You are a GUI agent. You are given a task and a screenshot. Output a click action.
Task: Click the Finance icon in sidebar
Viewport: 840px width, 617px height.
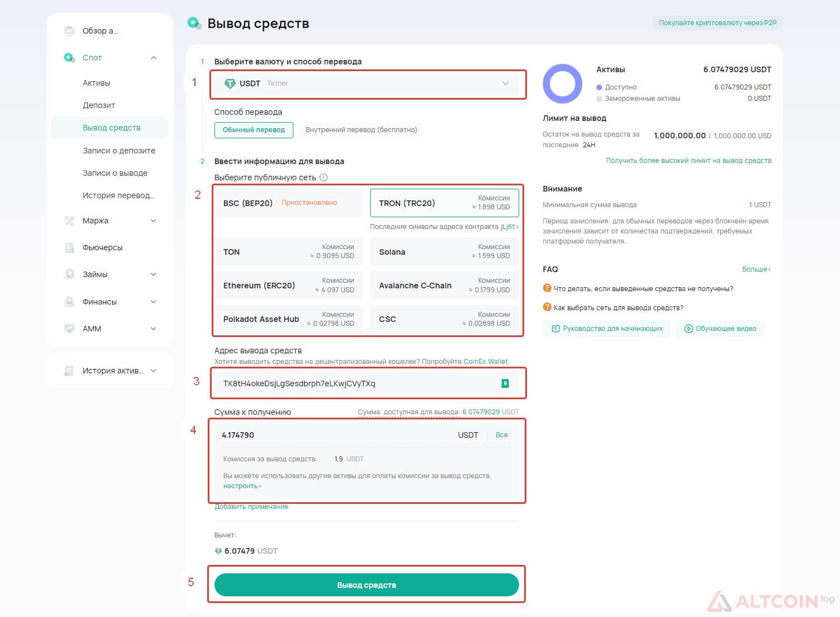click(x=69, y=302)
